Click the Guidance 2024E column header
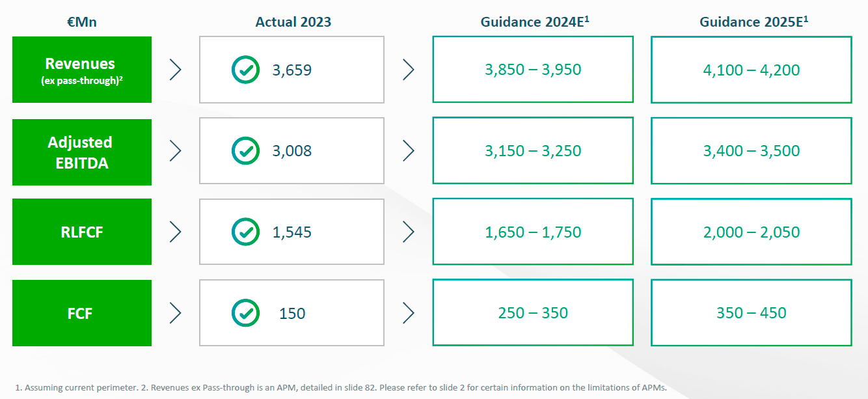868x399 pixels. (x=534, y=21)
